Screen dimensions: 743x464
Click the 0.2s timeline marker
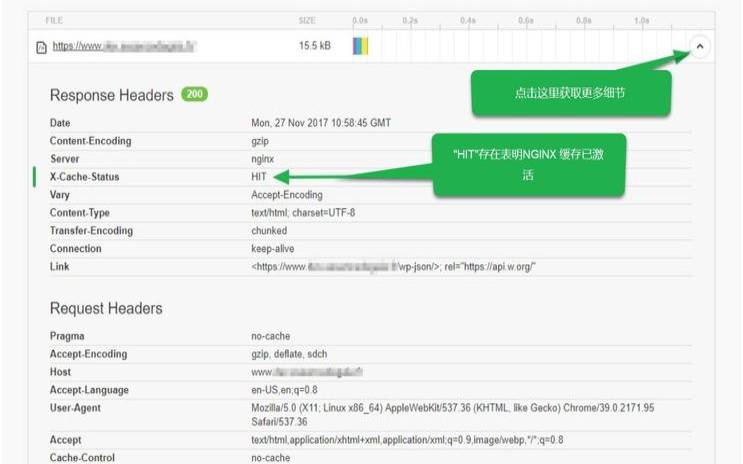(x=410, y=20)
